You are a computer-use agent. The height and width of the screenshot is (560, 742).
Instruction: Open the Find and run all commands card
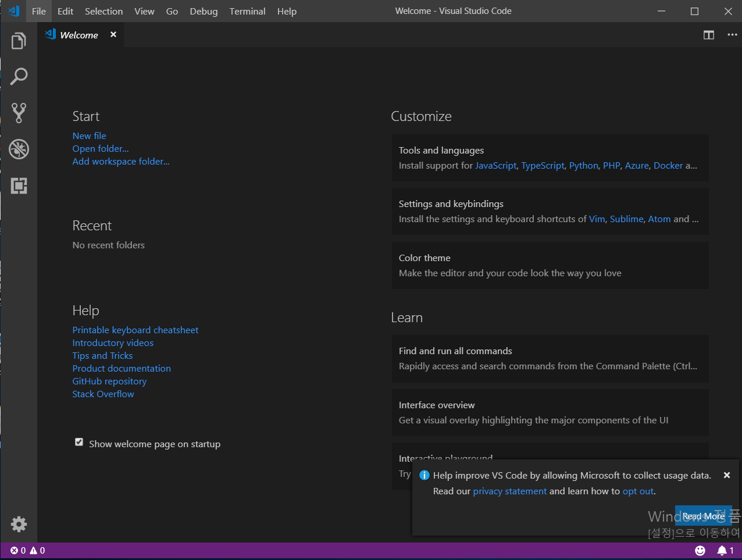(x=550, y=358)
